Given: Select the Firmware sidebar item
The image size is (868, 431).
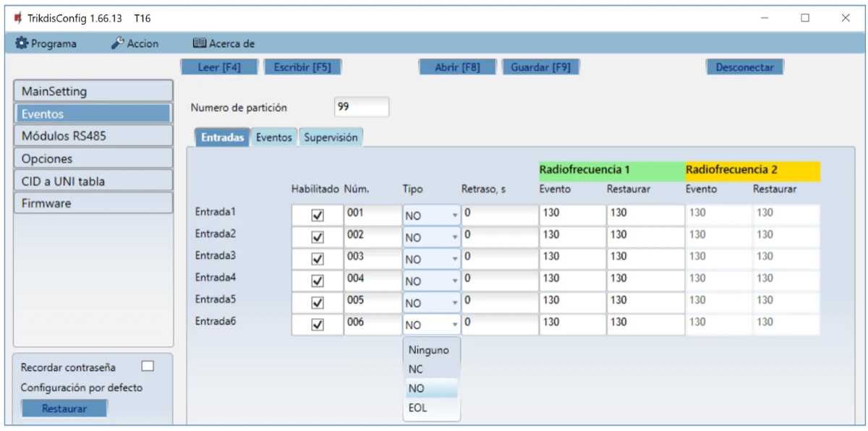Looking at the screenshot, I should (93, 203).
